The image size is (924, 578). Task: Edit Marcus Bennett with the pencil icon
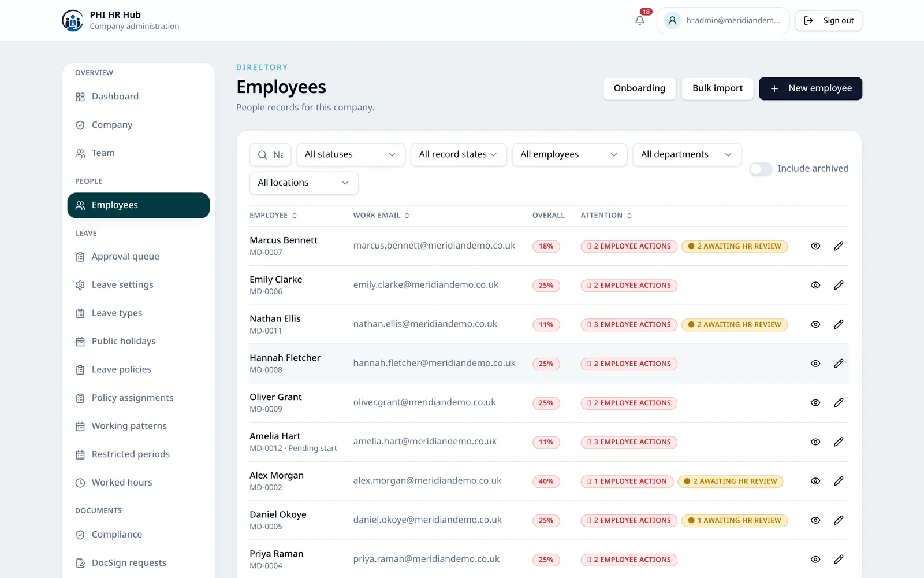point(839,246)
